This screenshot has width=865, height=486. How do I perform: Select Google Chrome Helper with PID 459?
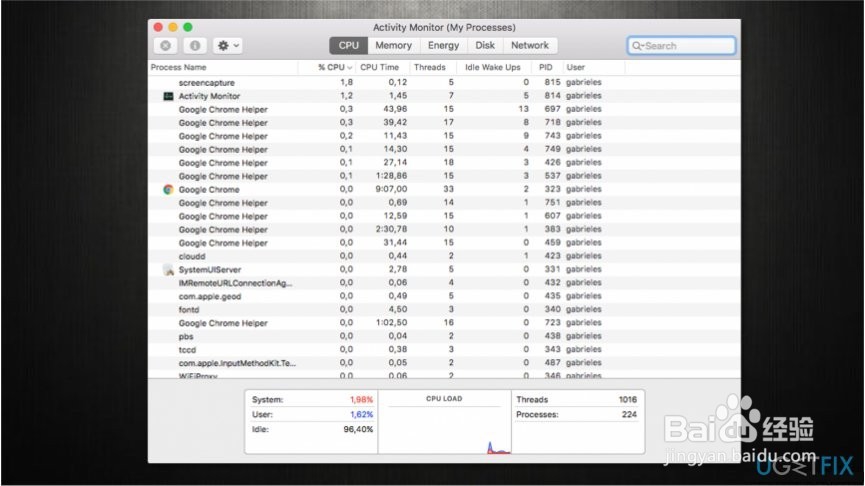[x=444, y=243]
